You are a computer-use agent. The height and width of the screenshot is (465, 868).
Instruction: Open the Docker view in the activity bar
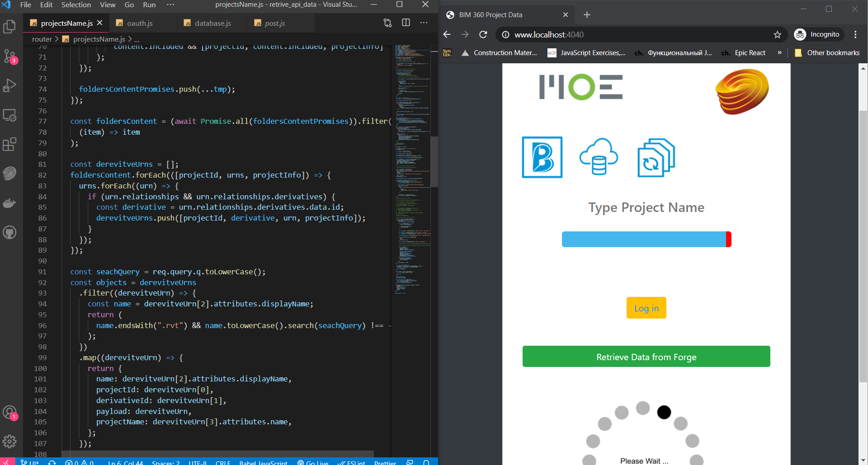9,203
